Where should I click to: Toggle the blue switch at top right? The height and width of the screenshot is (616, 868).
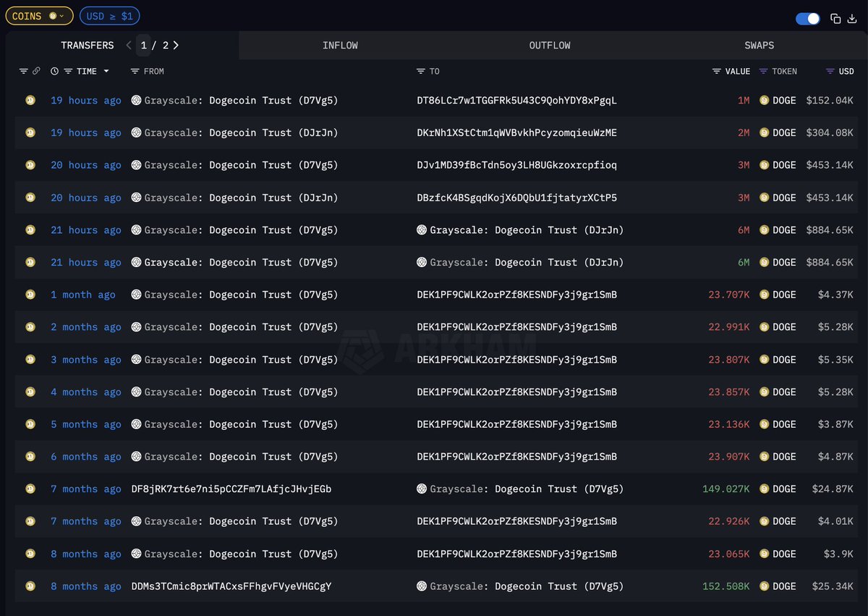point(807,19)
